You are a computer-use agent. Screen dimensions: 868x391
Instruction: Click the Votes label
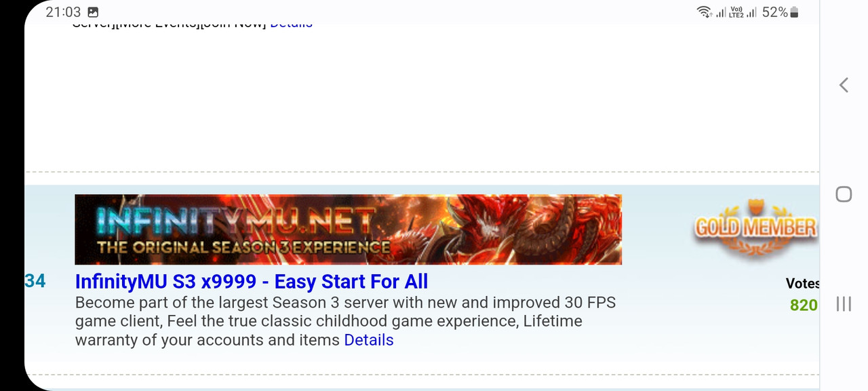[x=803, y=283]
